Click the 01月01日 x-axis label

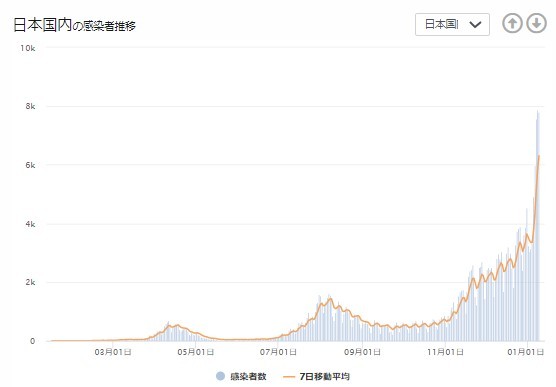coord(526,352)
